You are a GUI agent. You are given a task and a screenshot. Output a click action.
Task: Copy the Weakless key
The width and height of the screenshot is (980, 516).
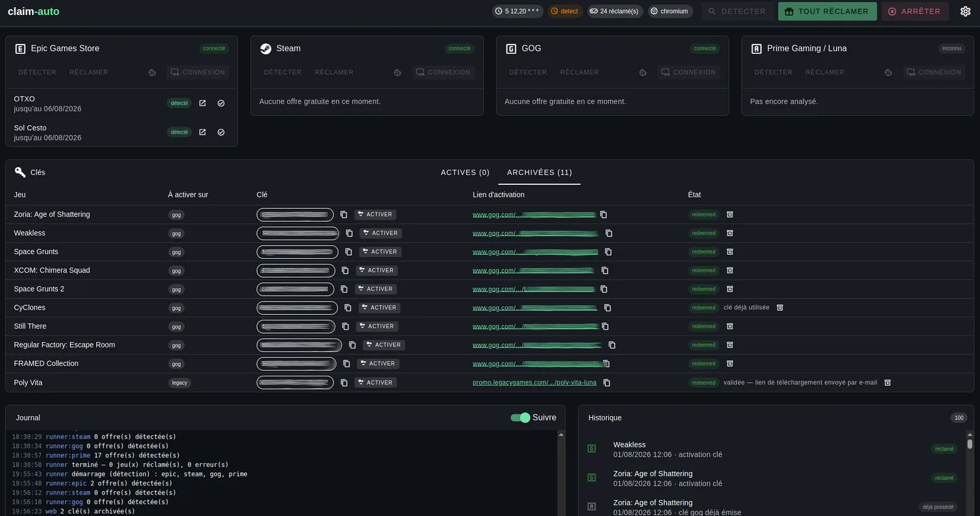(349, 233)
